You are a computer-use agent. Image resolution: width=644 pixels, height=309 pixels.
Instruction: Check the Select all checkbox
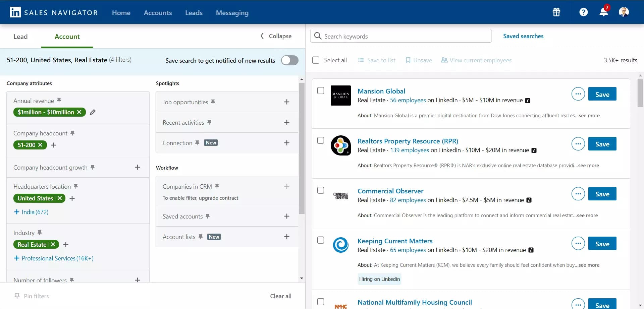coord(316,60)
